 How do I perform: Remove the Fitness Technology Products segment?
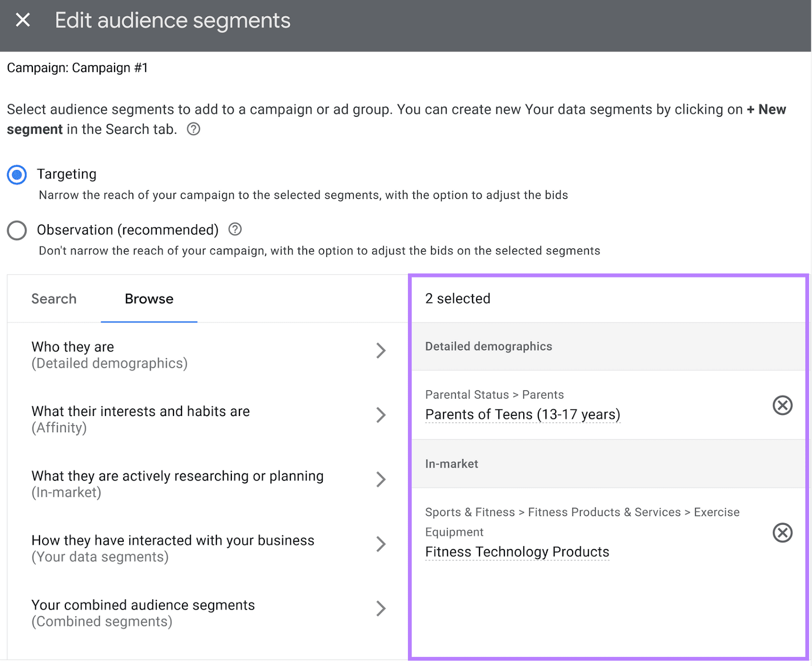(x=783, y=533)
